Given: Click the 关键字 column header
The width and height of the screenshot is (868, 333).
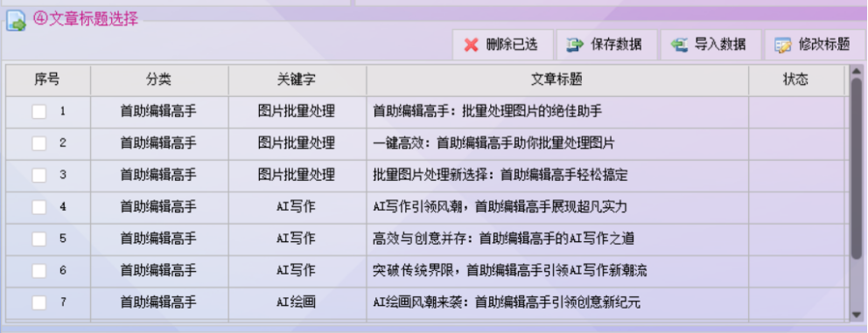Looking at the screenshot, I should (x=297, y=80).
